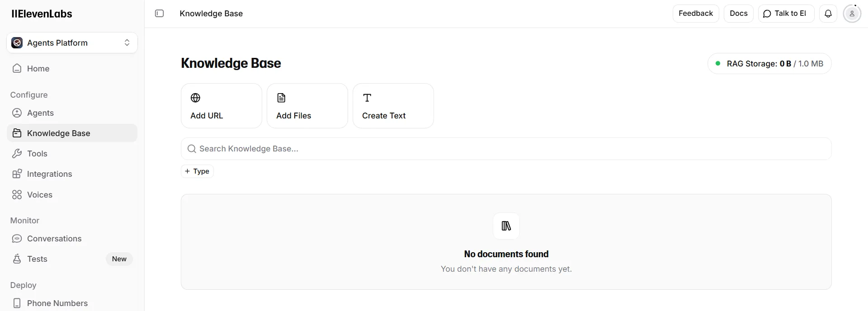Open Tests marked New
868x311 pixels.
(x=37, y=259)
